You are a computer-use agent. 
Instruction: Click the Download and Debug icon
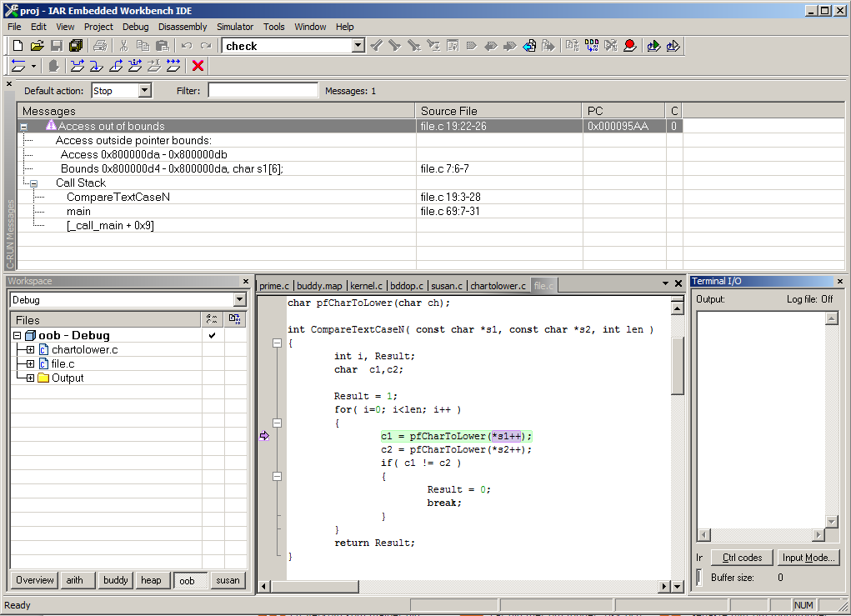pos(653,46)
